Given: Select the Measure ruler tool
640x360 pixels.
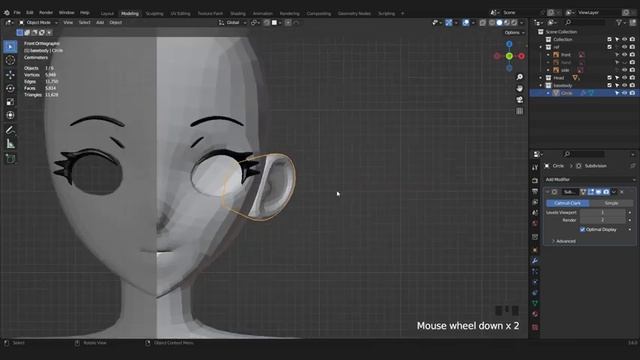Looking at the screenshot, I should (x=10, y=144).
